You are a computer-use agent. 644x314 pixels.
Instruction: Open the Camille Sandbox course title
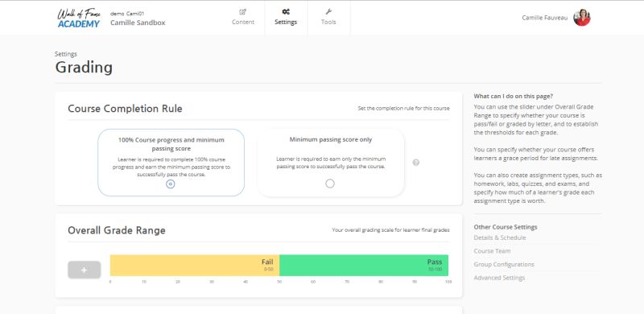[138, 23]
